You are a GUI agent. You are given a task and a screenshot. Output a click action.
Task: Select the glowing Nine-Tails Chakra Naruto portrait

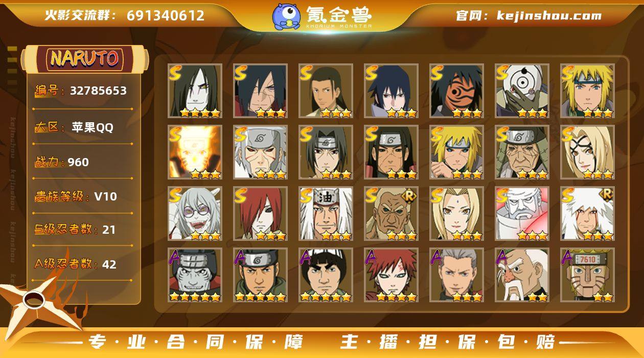point(195,152)
